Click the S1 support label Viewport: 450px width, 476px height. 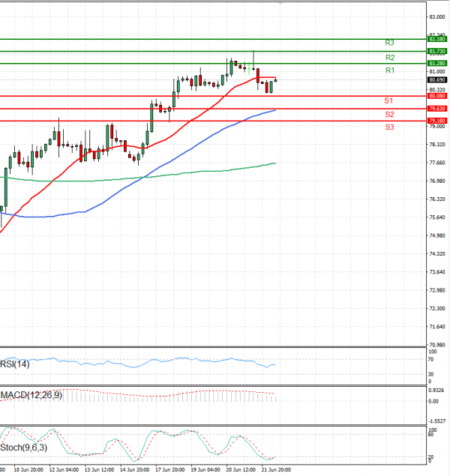388,100
